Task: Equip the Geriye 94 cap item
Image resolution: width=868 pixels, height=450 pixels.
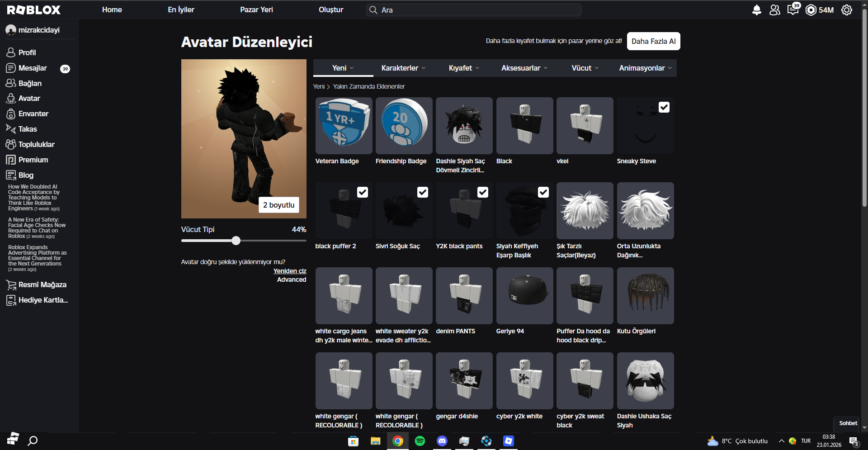Action: point(524,296)
